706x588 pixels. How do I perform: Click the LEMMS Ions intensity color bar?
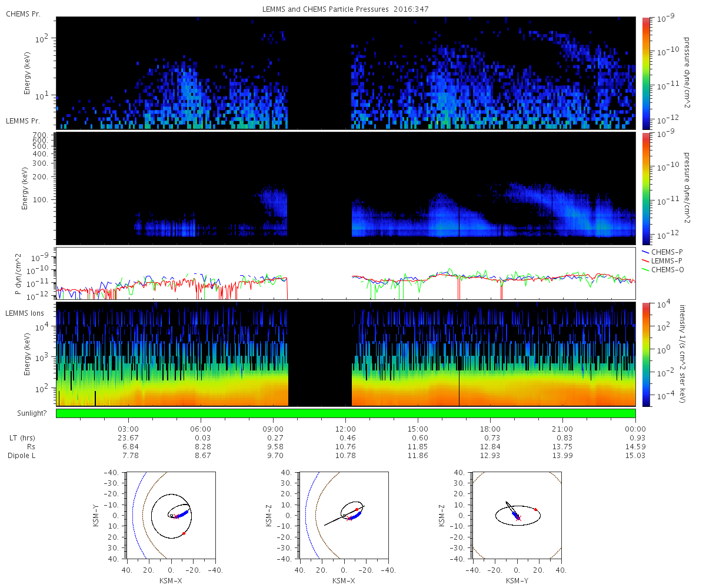(645, 354)
